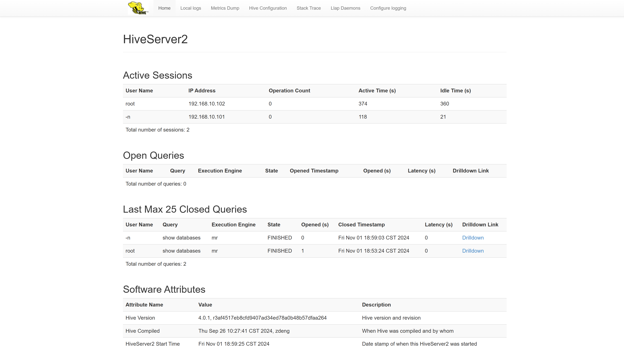Click the Software Attributes heading
The width and height of the screenshot is (624, 364).
coord(164,290)
